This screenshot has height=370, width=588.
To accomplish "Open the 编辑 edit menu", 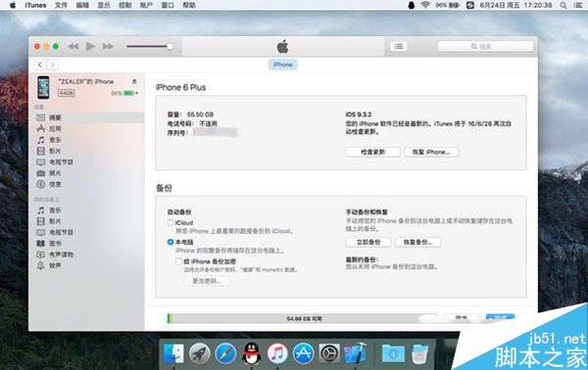I will 82,5.
